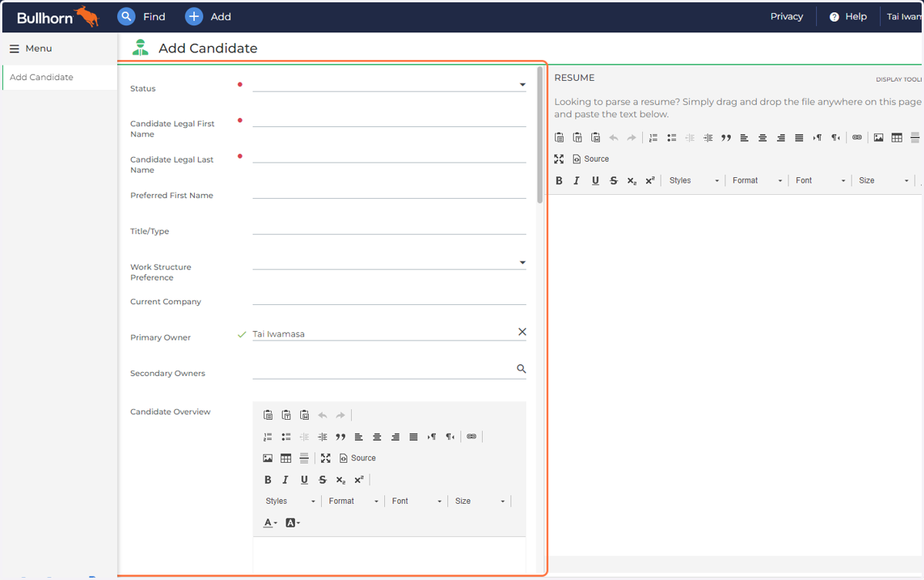Maximize the Resume editor
Image resolution: width=924 pixels, height=580 pixels.
coord(559,159)
